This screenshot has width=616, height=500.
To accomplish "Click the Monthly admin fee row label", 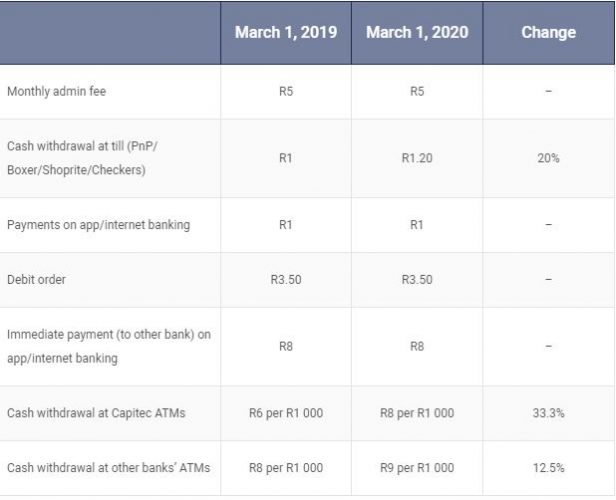I will point(57,92).
